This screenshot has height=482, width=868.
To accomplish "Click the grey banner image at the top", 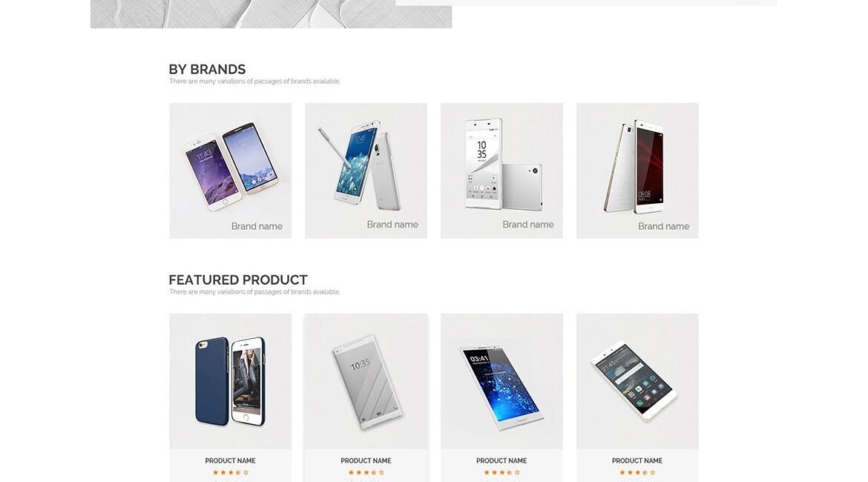I will (x=272, y=14).
